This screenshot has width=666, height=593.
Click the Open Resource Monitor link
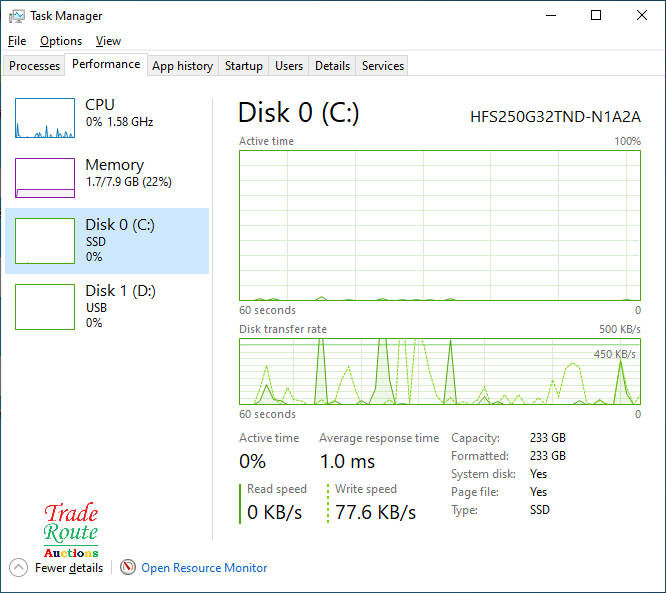coord(204,568)
